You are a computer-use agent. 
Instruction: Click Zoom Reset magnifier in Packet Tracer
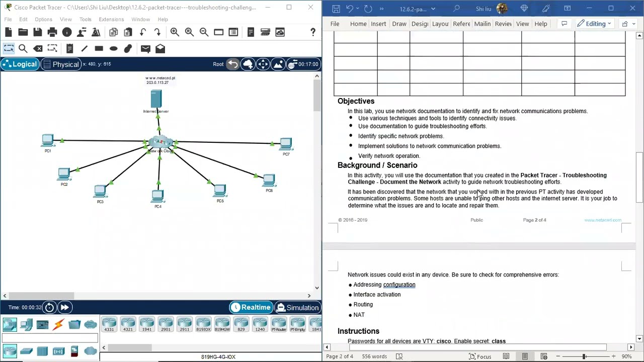click(x=189, y=32)
